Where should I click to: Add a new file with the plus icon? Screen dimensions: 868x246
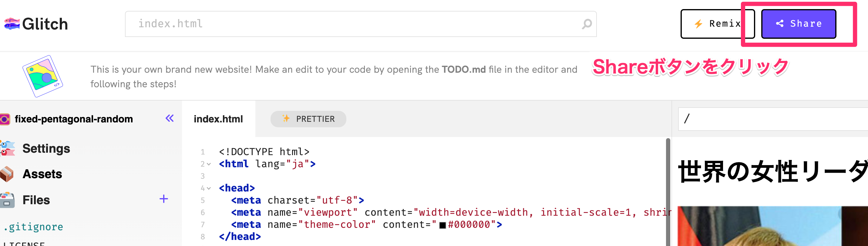coord(164,199)
